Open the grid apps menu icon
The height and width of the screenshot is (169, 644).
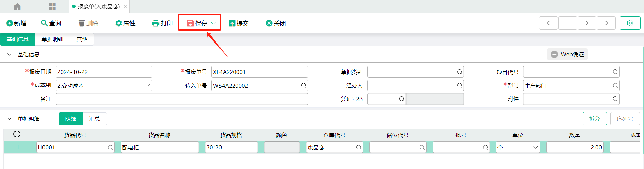[x=52, y=6]
